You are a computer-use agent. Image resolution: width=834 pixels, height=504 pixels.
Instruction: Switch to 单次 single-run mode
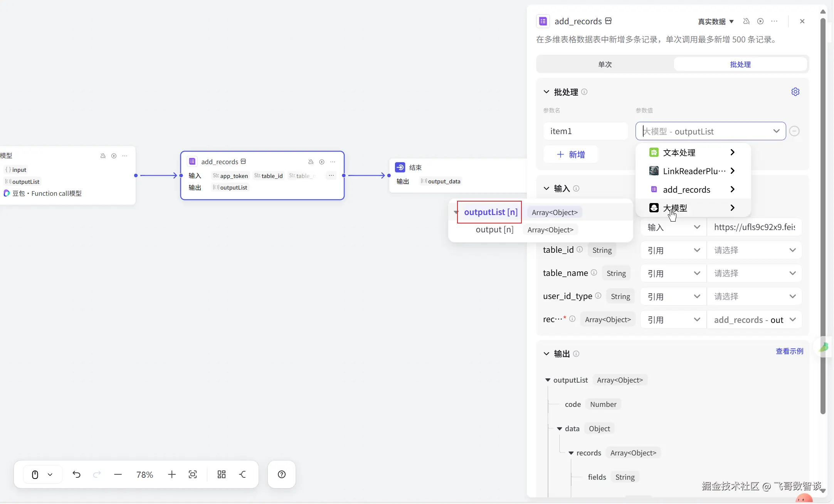coord(605,64)
